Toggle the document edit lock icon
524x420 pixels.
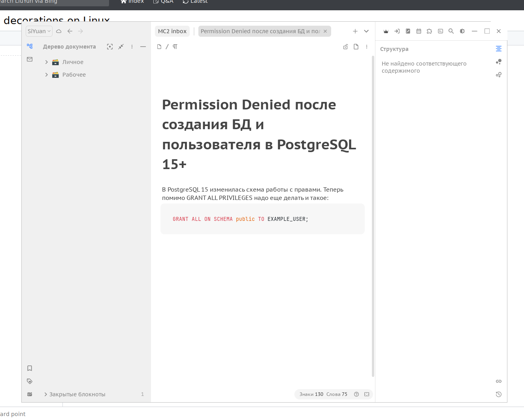point(345,47)
